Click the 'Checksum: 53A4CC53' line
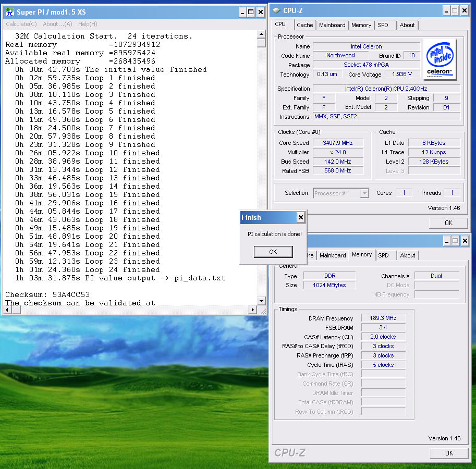 47,294
